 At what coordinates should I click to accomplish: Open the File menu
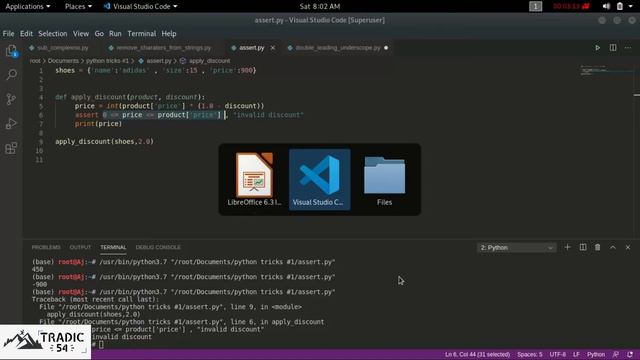tap(8, 33)
